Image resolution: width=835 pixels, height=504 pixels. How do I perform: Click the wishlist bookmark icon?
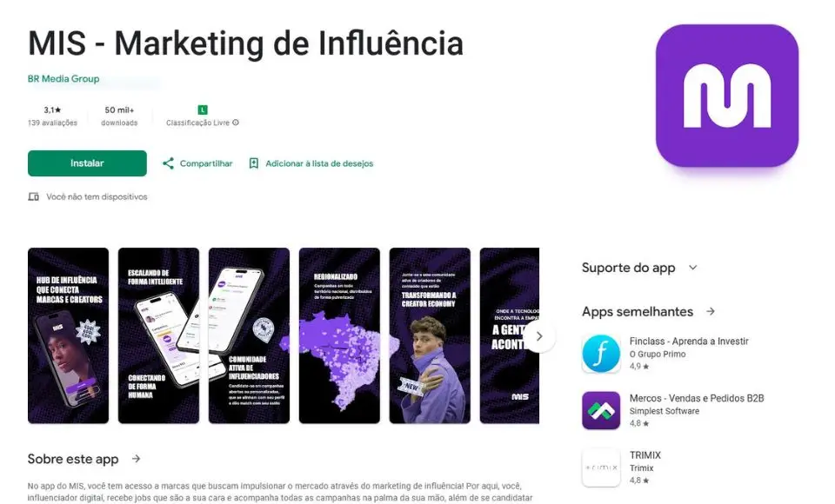[x=254, y=163]
